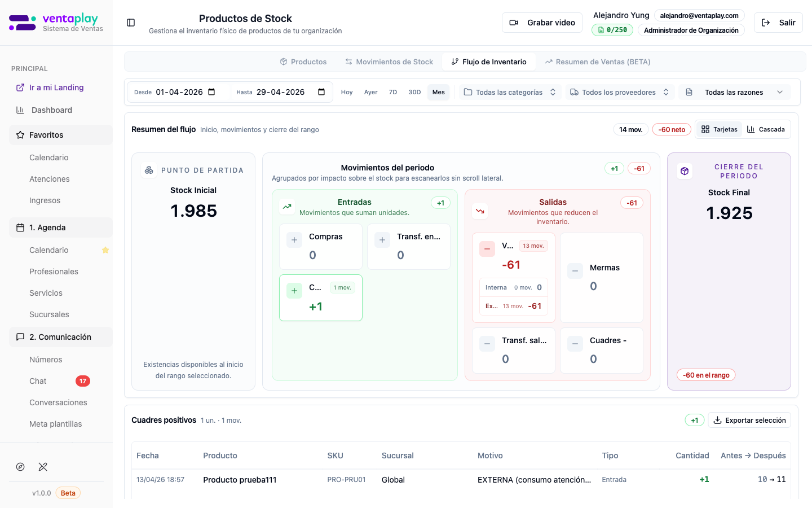This screenshot has width=812, height=508.
Task: Switch to Tarjetas view
Action: pyautogui.click(x=719, y=129)
